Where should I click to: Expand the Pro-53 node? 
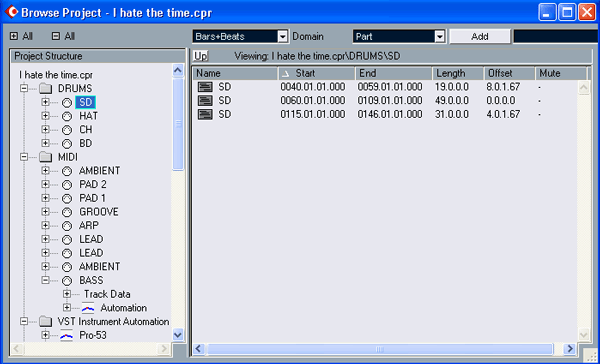pos(46,336)
